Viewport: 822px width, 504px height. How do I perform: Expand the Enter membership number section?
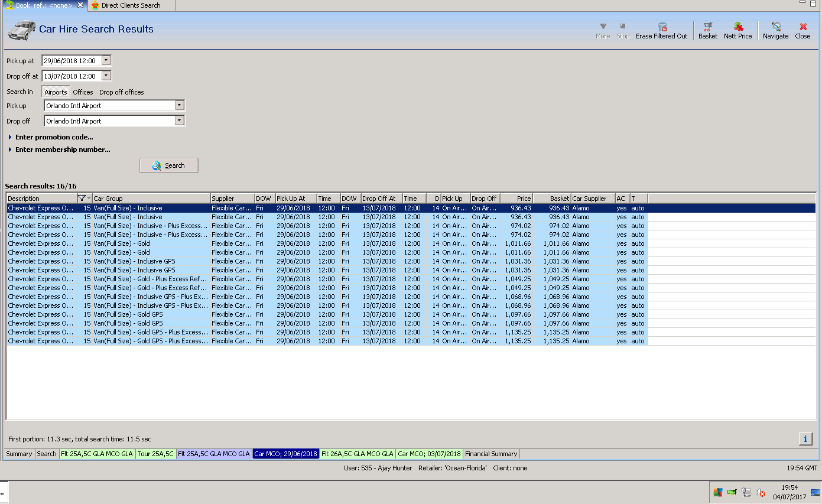coord(62,149)
